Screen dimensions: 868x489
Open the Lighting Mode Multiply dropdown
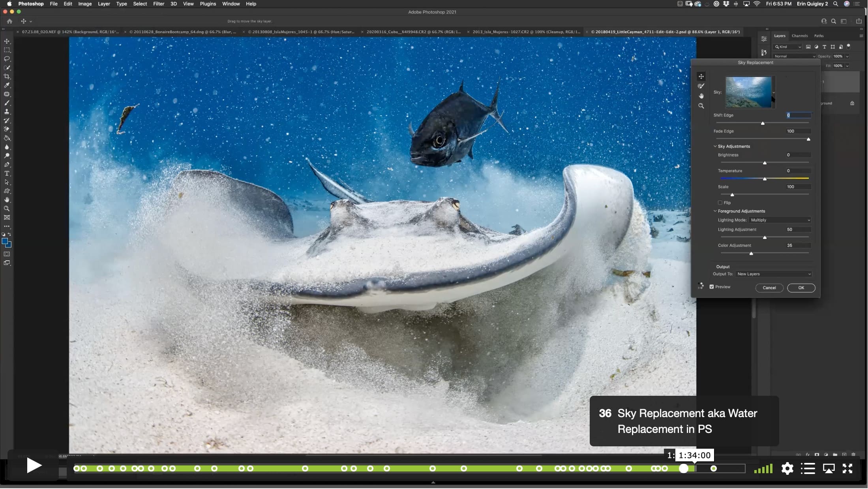(780, 220)
